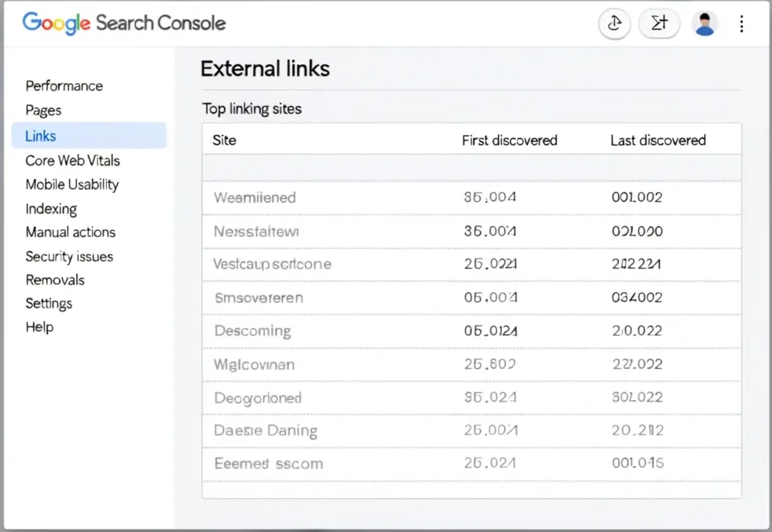
Task: Open the user account avatar
Action: click(704, 23)
